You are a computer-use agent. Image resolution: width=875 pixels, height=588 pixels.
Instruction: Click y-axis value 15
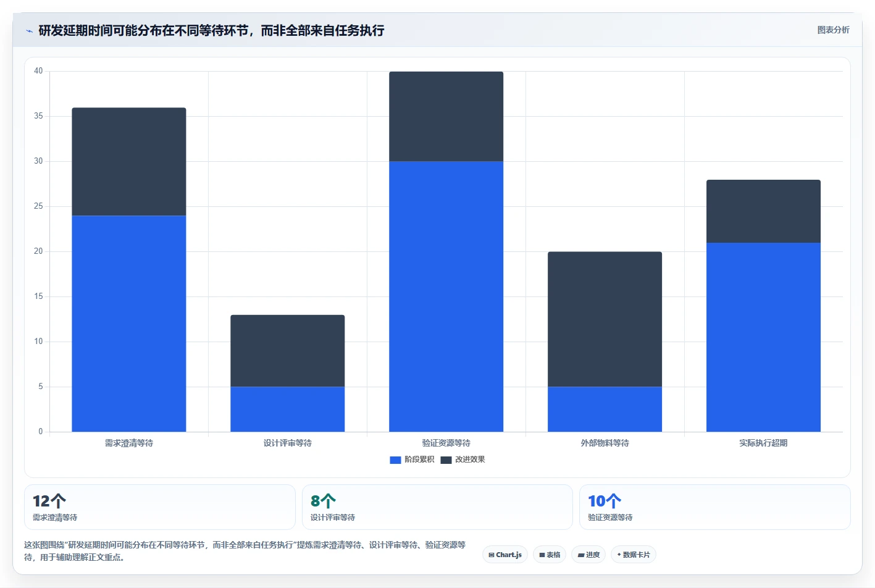(x=38, y=296)
